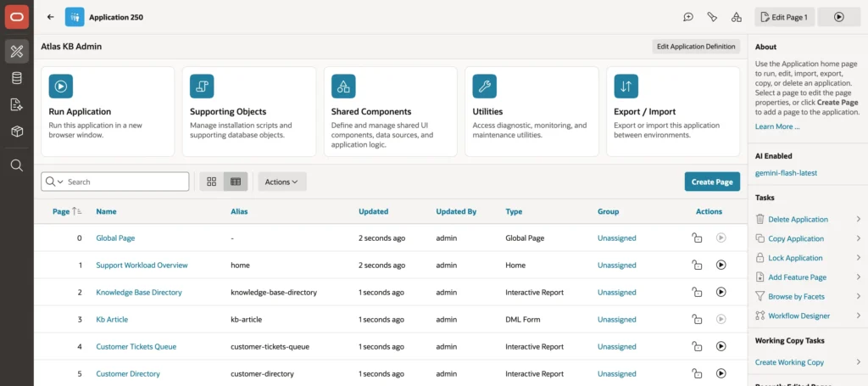Click the Lock Application padlock icon
Screen dimensions: 868x386
(760, 258)
